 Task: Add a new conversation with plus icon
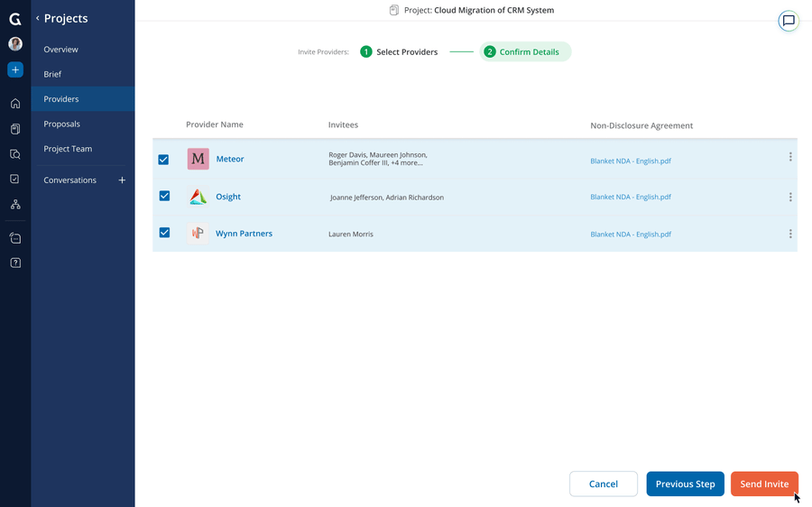(x=122, y=180)
